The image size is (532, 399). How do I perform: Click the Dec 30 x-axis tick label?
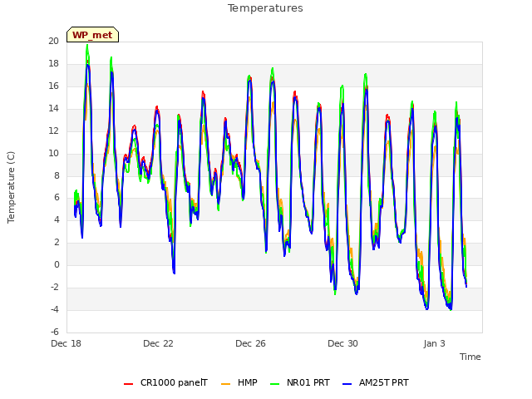click(x=342, y=343)
